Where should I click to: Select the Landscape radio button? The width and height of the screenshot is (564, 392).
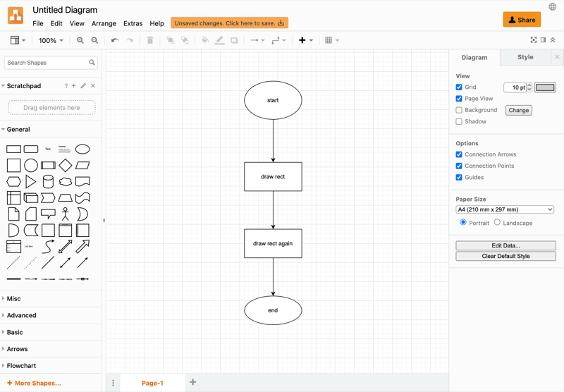click(x=497, y=222)
